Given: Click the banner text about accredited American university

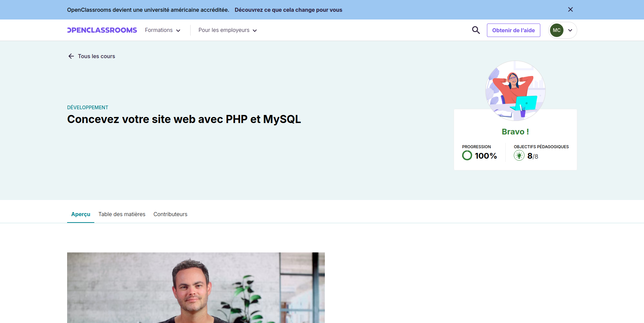Looking at the screenshot, I should click(148, 10).
